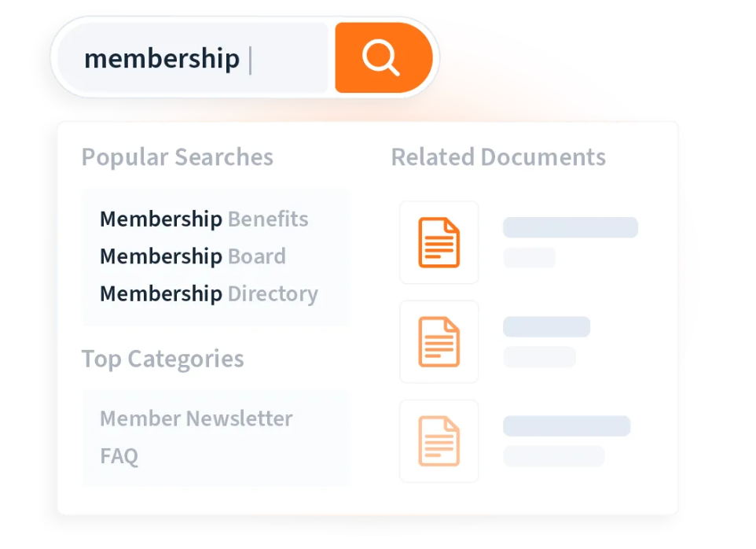Choose the "Membership Directory" suggestion
Image resolution: width=756 pixels, height=549 pixels.
point(208,293)
